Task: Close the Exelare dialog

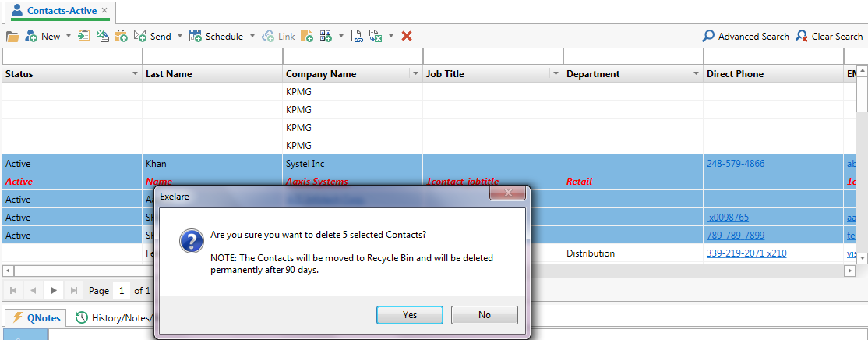Action: click(507, 194)
